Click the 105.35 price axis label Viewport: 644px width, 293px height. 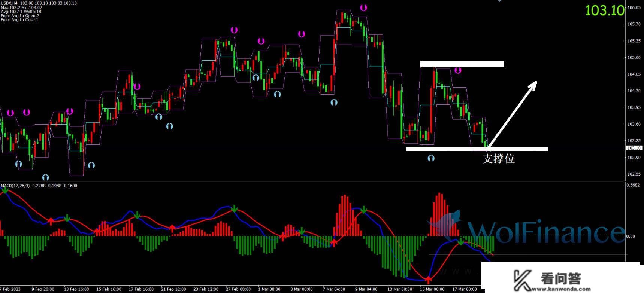click(x=634, y=41)
